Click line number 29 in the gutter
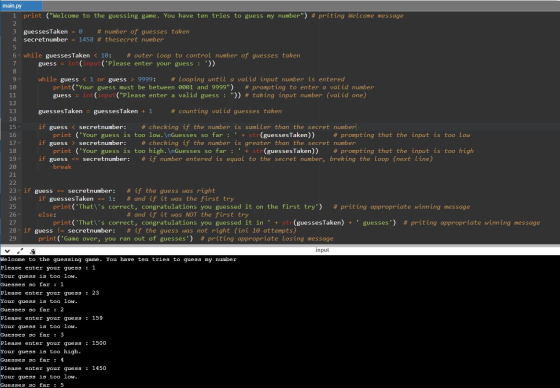Image resolution: width=560 pixels, height=388 pixels. point(12,238)
